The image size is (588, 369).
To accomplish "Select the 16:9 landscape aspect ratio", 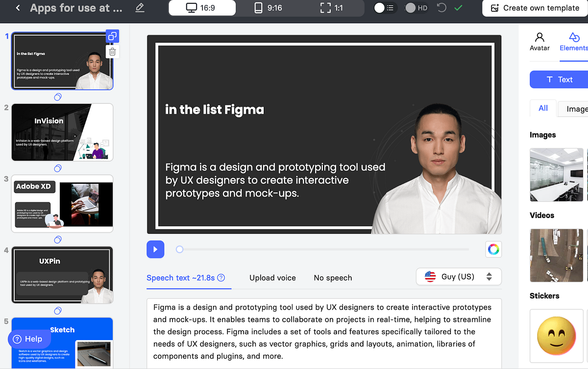I will (202, 8).
